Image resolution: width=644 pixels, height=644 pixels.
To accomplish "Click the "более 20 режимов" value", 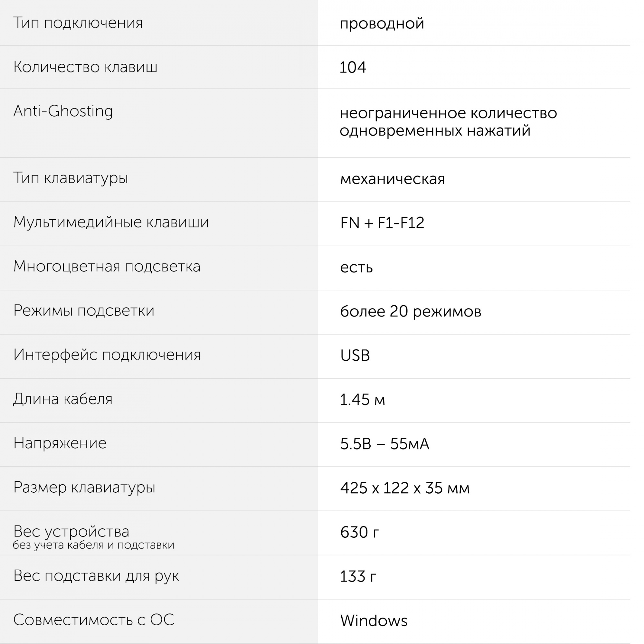I will 410,311.
